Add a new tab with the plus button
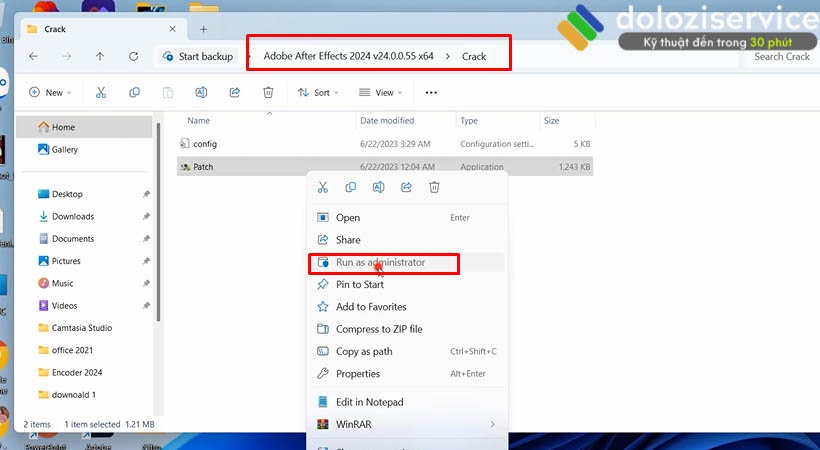Image resolution: width=820 pixels, height=450 pixels. click(203, 29)
